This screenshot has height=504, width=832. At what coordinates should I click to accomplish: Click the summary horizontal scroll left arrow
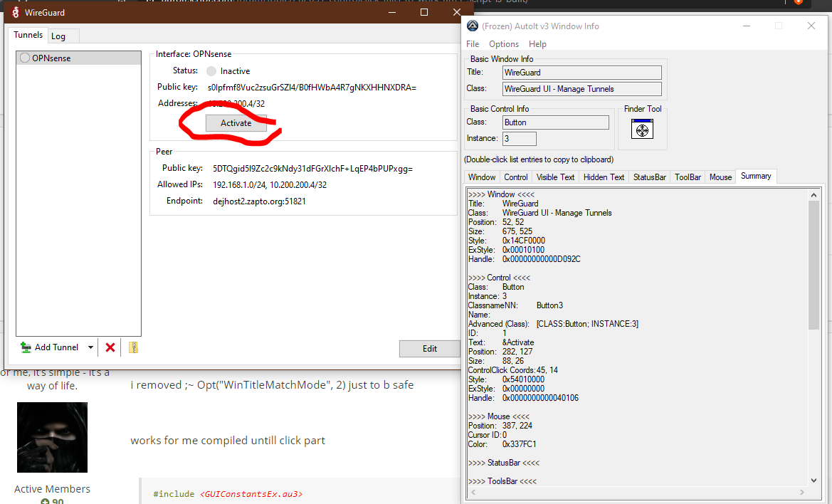pos(473,493)
